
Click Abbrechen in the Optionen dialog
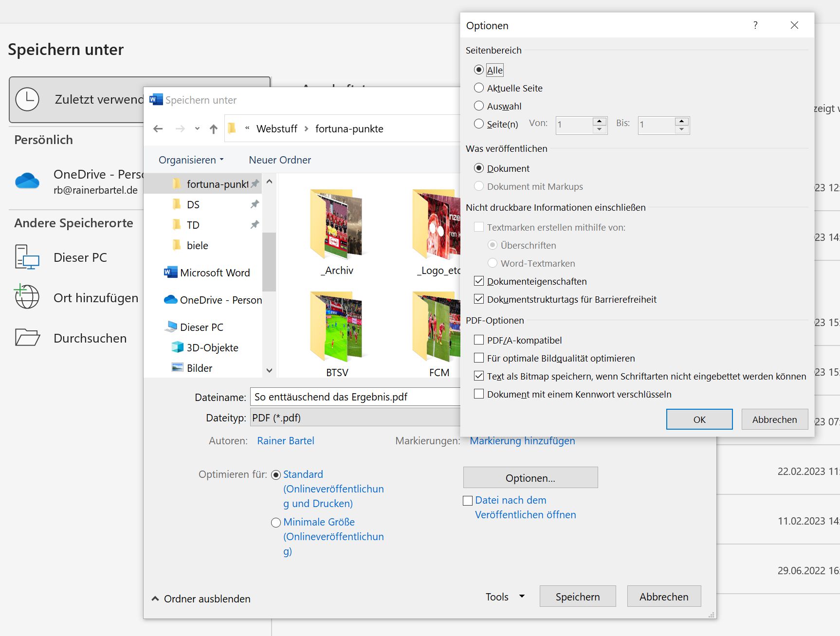775,419
